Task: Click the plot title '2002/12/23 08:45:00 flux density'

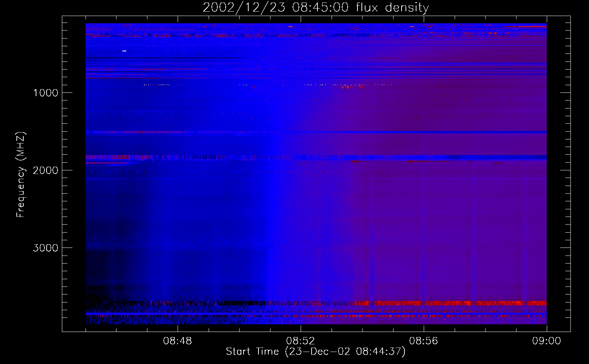Action: 316,7
